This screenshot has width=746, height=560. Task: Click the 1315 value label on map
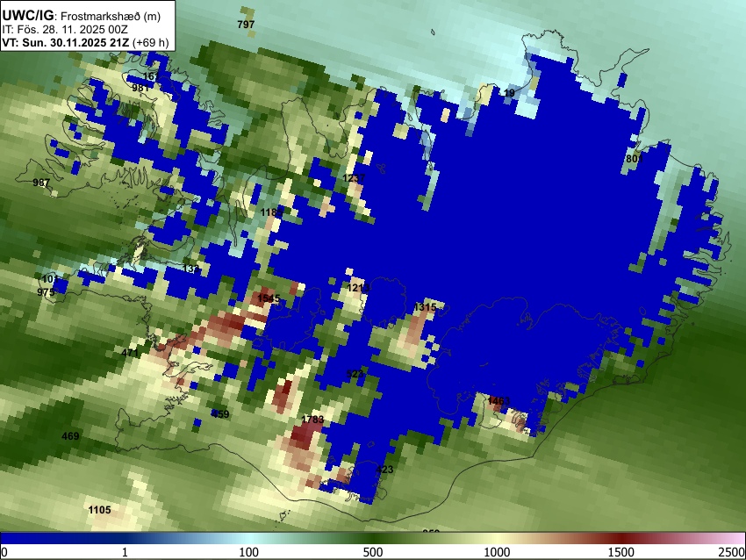[425, 307]
